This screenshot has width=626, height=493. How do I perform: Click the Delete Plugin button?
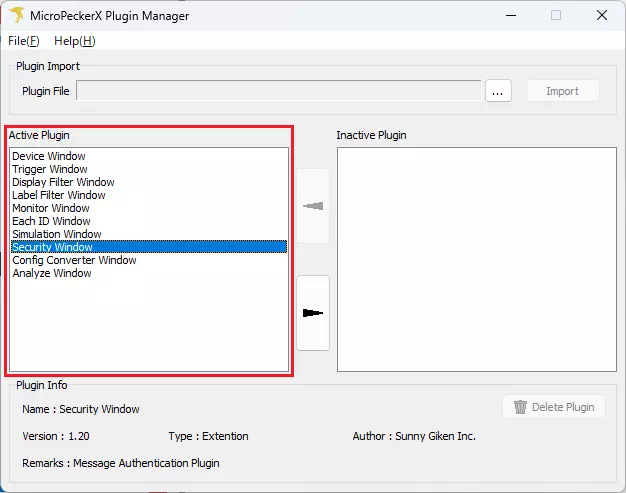pos(554,407)
